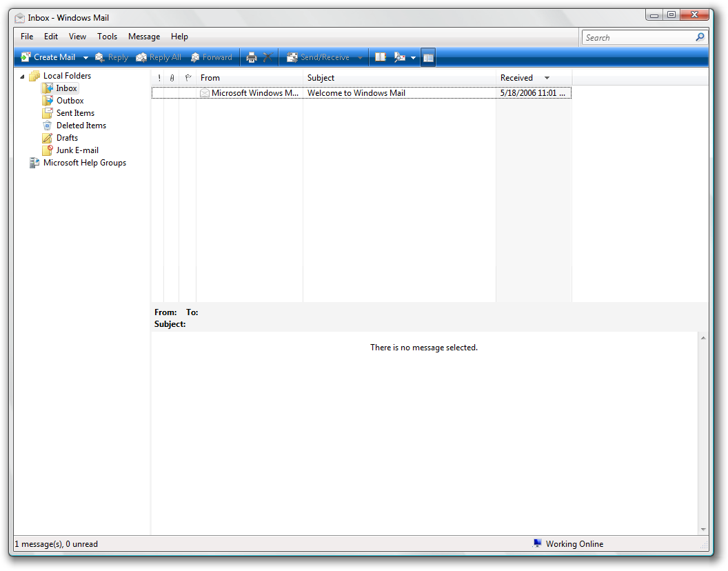728x571 pixels.
Task: Click the Microsoft Help Groups newsgroup icon
Action: pyautogui.click(x=34, y=163)
